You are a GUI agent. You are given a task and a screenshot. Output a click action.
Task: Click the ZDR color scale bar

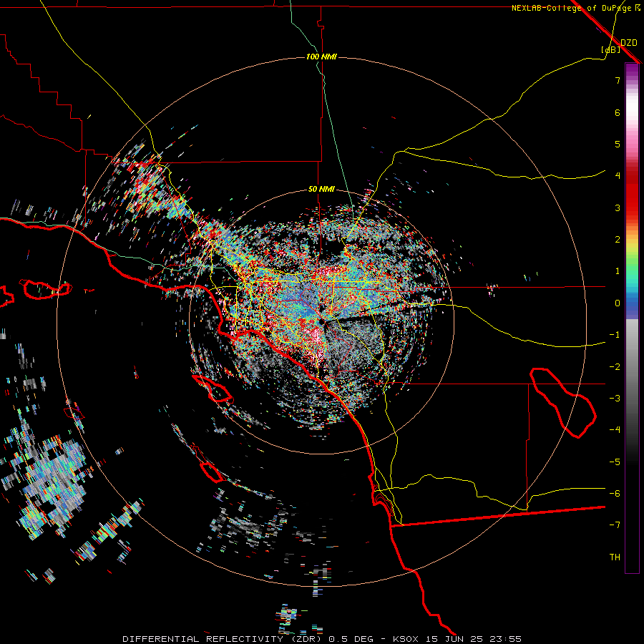pos(632,318)
